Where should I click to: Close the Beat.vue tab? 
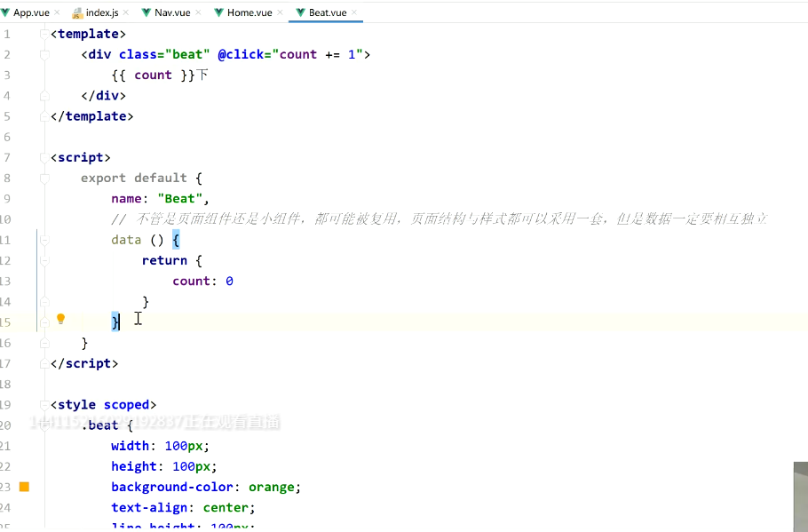pyautogui.click(x=354, y=12)
